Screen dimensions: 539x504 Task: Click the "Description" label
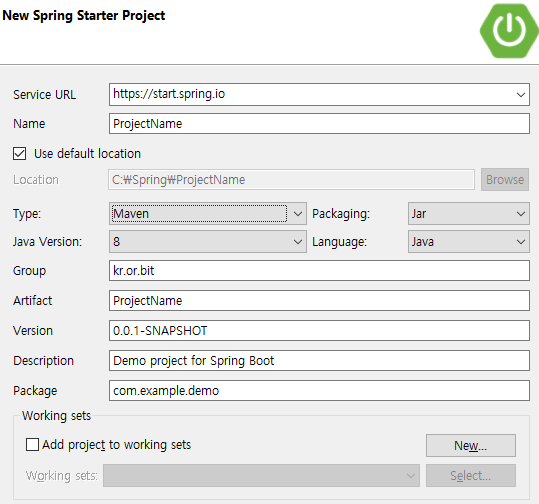point(43,361)
